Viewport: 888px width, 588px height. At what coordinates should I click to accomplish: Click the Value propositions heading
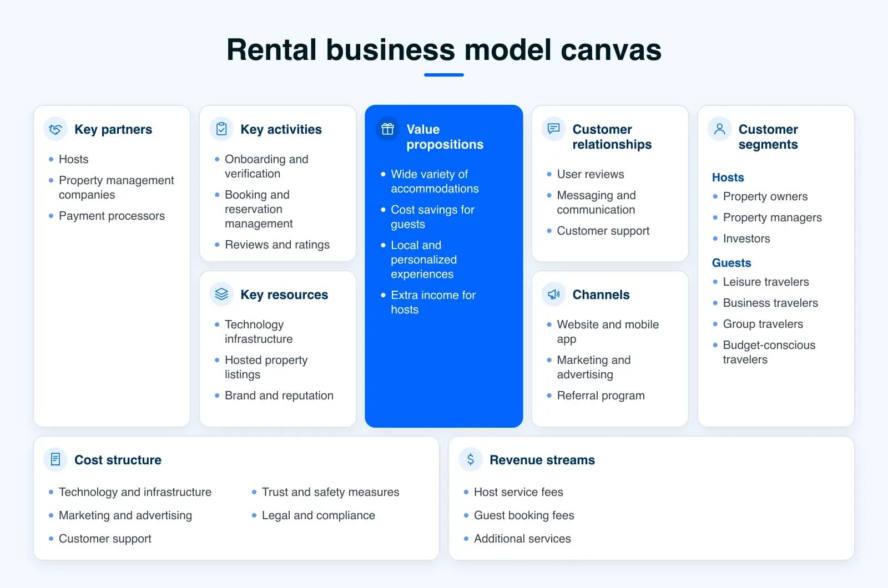pyautogui.click(x=445, y=137)
